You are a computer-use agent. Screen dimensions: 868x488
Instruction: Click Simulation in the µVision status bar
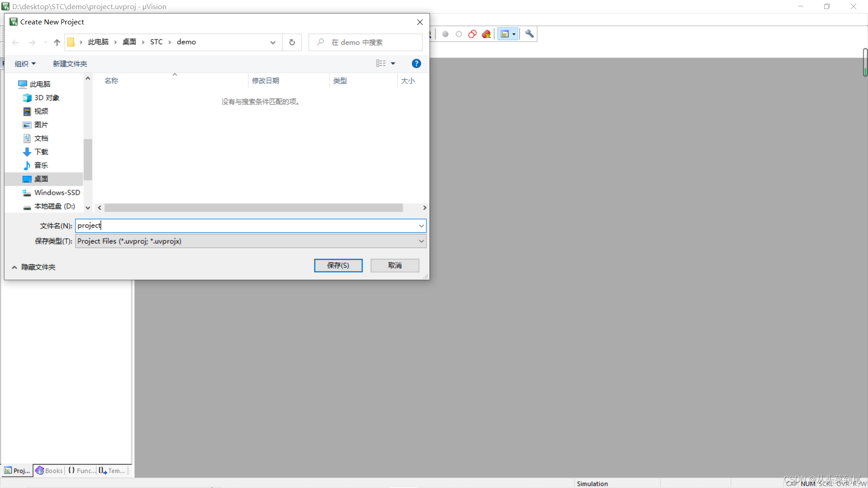point(592,483)
